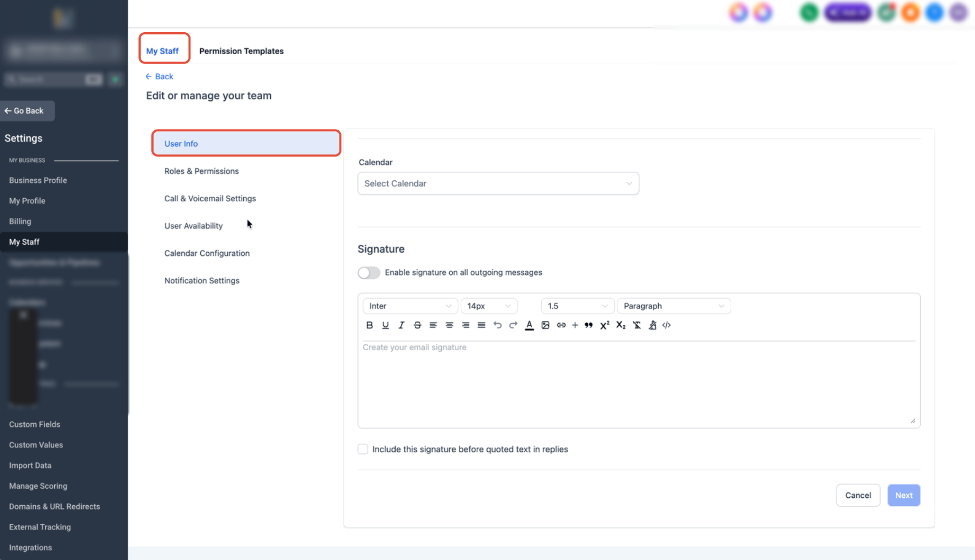Apply subscript formatting
Screen dimensions: 975x560
621,325
